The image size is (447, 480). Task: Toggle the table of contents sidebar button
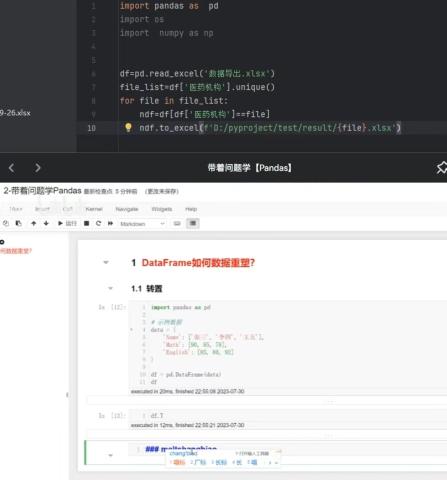point(193,223)
